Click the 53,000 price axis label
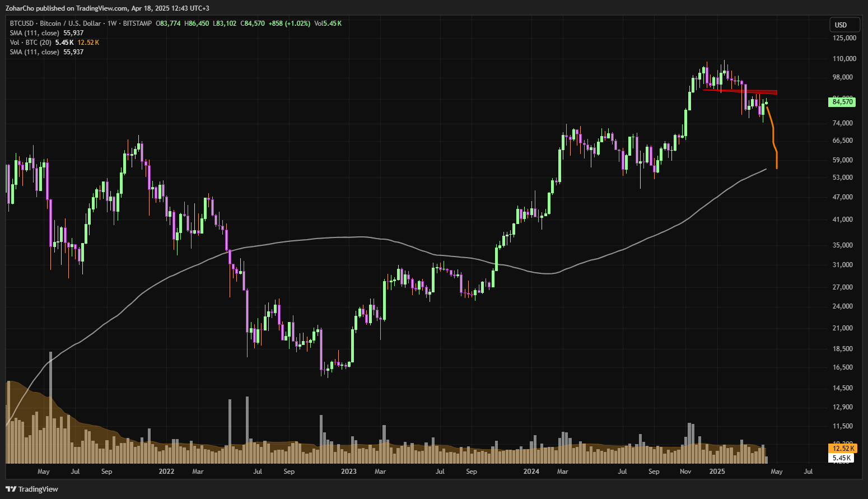Image resolution: width=868 pixels, height=499 pixels. (x=843, y=178)
